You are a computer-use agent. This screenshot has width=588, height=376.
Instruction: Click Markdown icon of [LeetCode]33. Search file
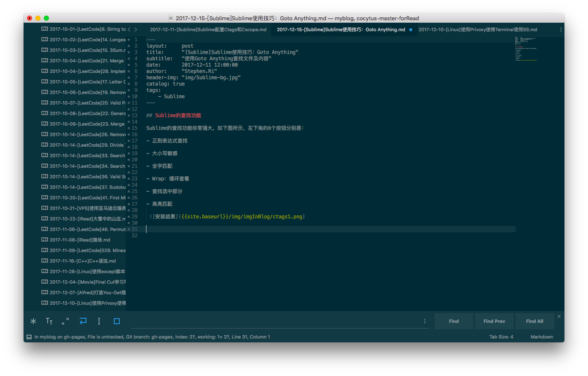tap(44, 156)
